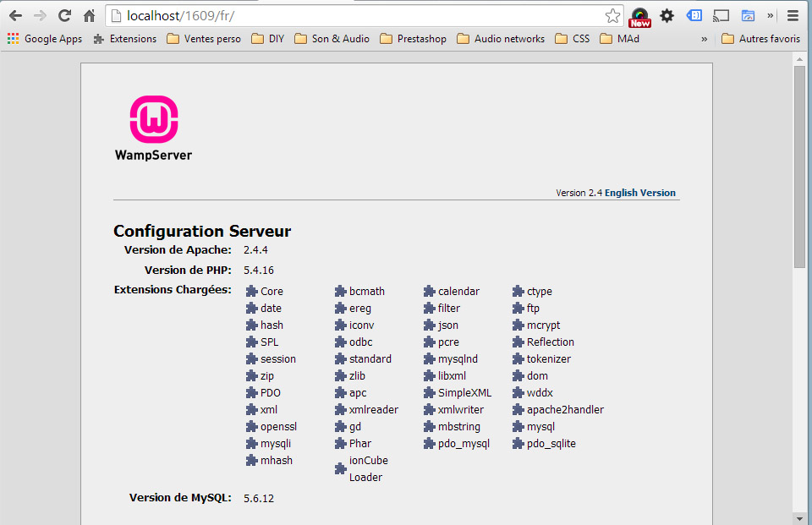Open the Son & Audio bookmark folder

tap(332, 39)
